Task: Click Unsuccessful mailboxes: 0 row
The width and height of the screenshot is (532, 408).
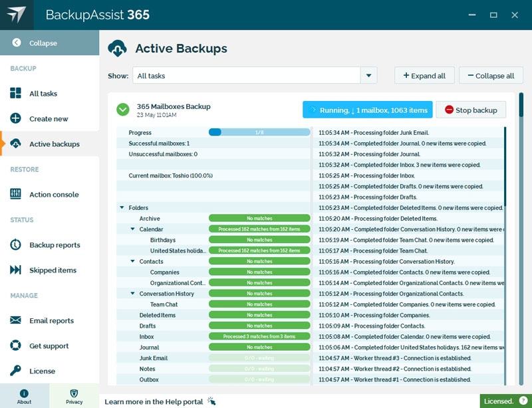Action: (213, 154)
